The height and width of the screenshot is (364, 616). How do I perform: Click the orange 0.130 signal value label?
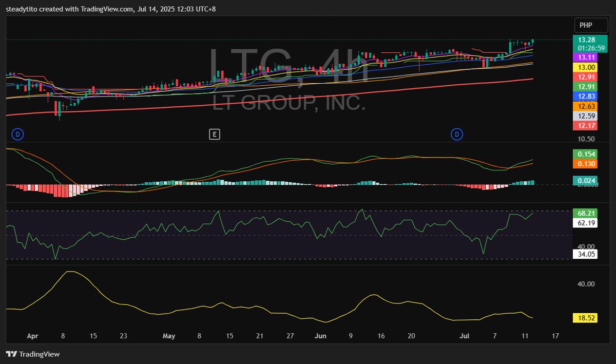(586, 164)
